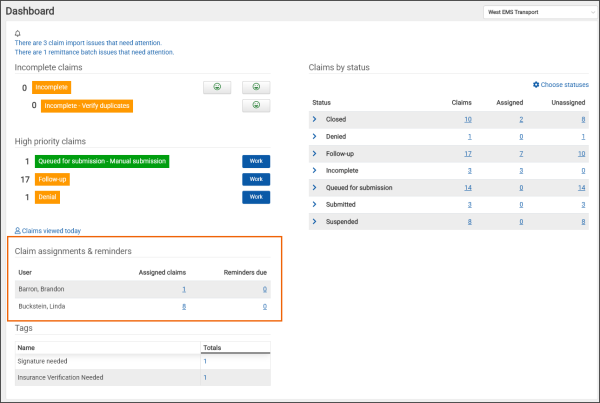Expand the Denied status row
The width and height of the screenshot is (600, 403).
point(315,136)
